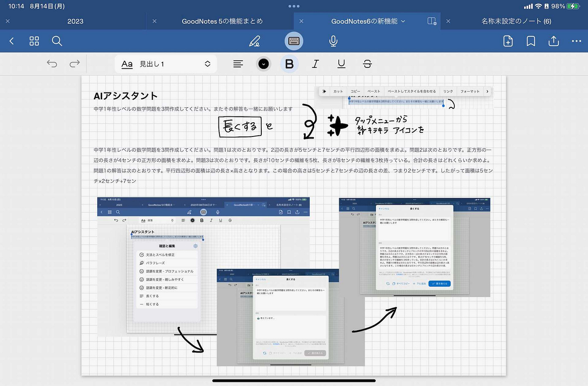Toggle bold formatting
Image resolution: width=588 pixels, height=386 pixels.
pyautogui.click(x=289, y=64)
